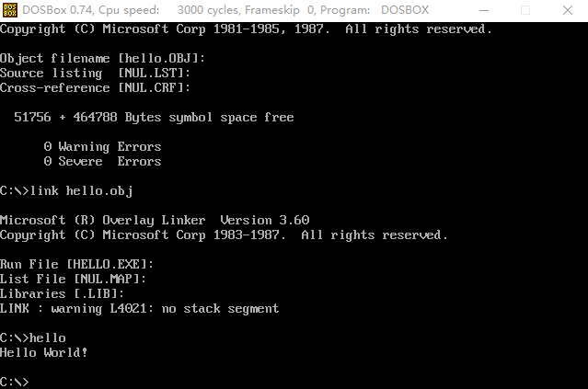Click the DOSBox 0.74 title bar text

[x=225, y=10]
